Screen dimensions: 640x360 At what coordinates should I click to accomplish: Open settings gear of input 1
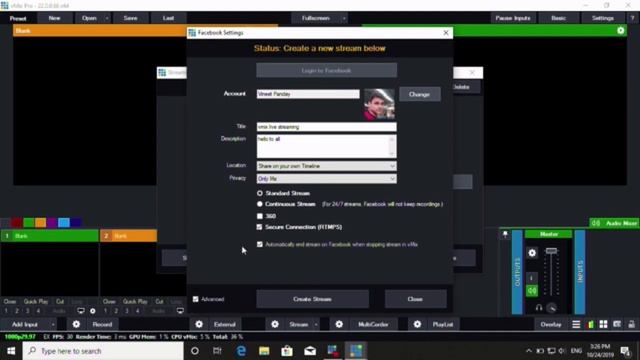point(93,311)
